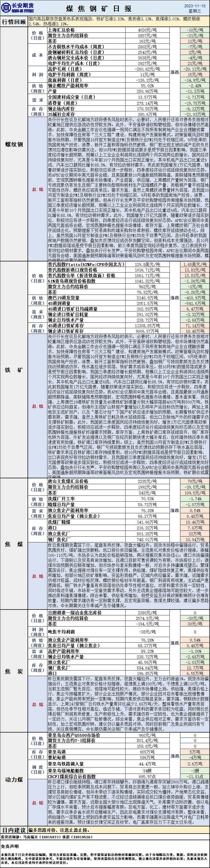Click the 45港进口铁矿库存 row label
The height and width of the screenshot is (868, 210).
[66, 326]
